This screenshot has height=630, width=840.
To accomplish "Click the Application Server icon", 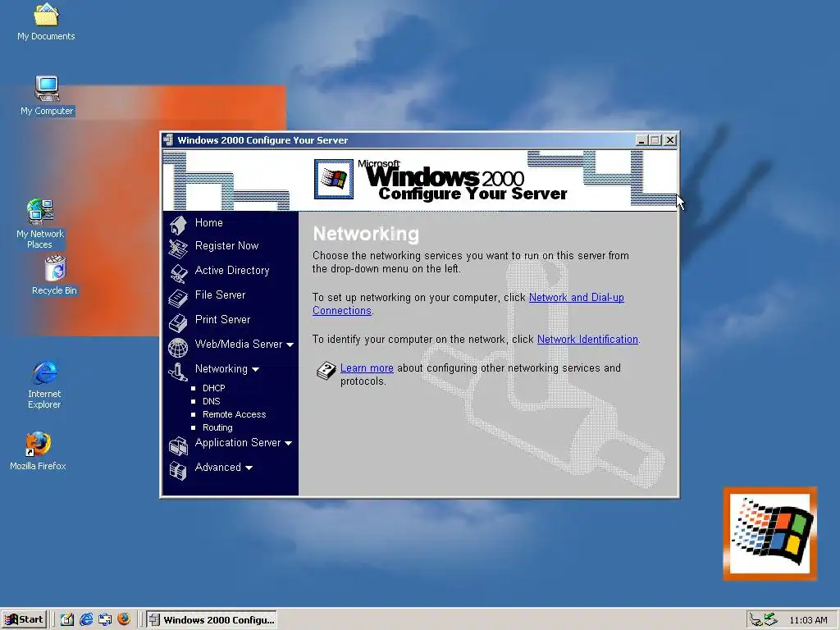I will click(178, 445).
